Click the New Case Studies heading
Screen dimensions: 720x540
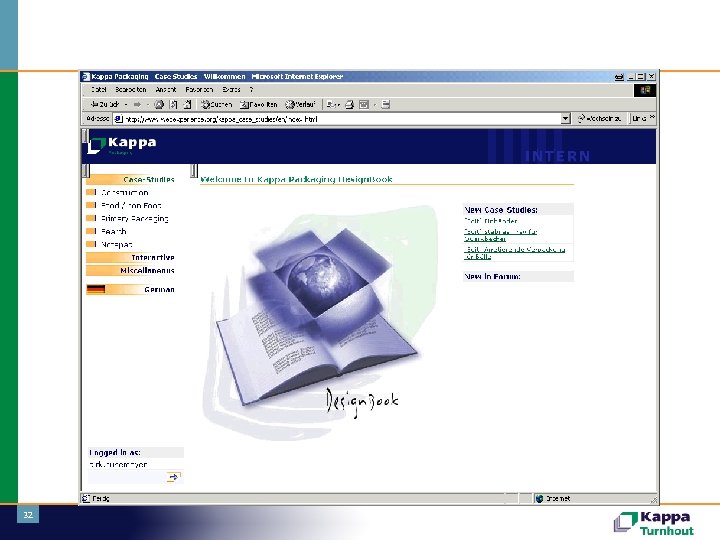[x=501, y=210]
